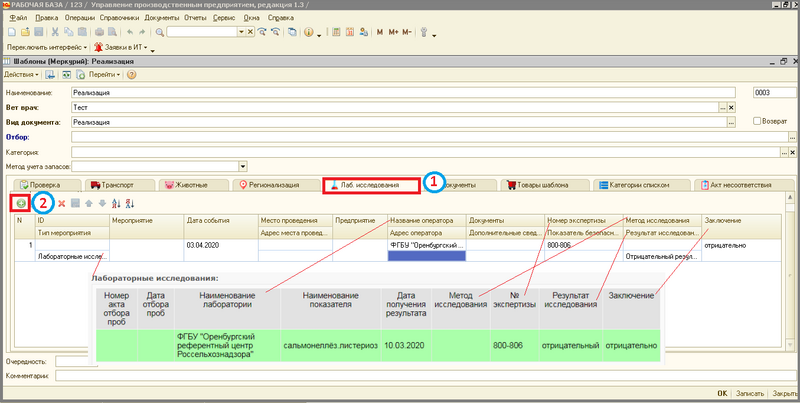
Task: Open the Перейти dropdown menu
Action: tap(105, 74)
